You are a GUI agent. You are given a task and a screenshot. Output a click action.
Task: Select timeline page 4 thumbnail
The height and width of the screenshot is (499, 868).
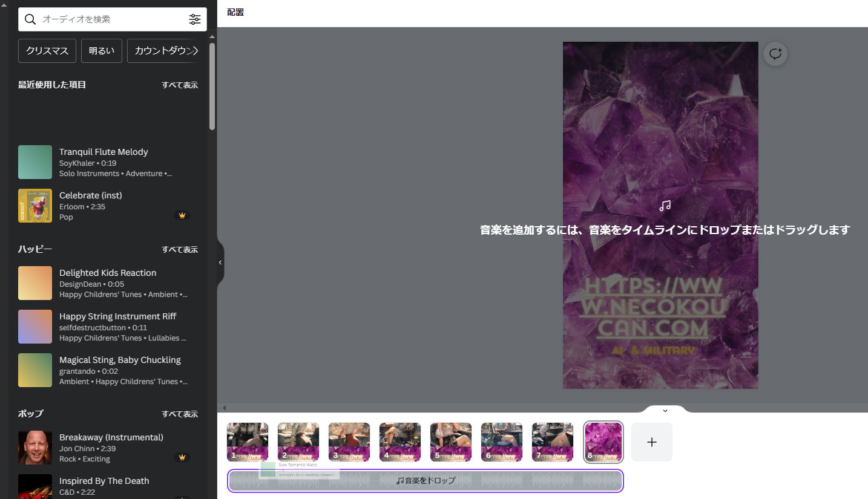click(400, 442)
